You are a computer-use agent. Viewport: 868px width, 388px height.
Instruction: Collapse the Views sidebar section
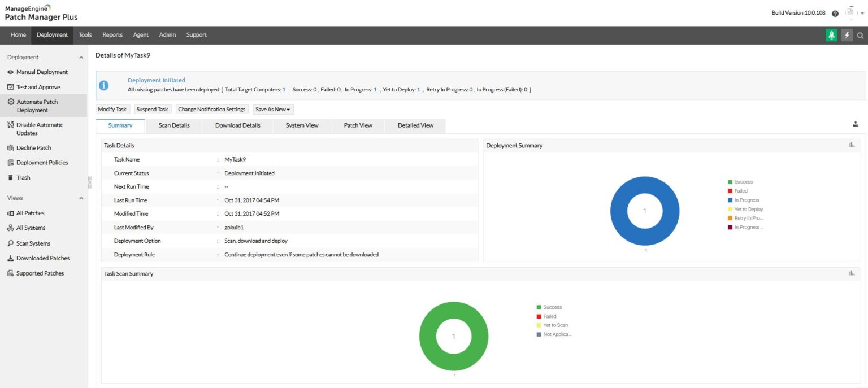[80, 198]
